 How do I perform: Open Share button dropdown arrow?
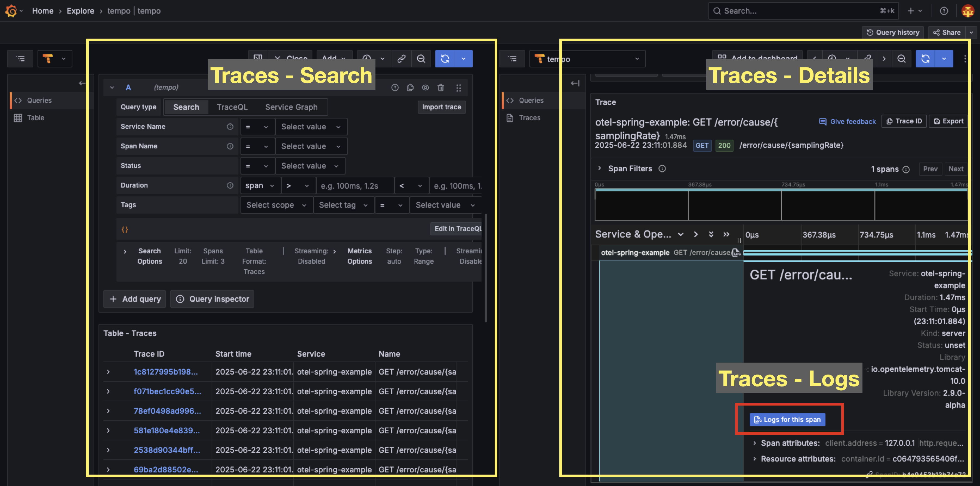[971, 32]
